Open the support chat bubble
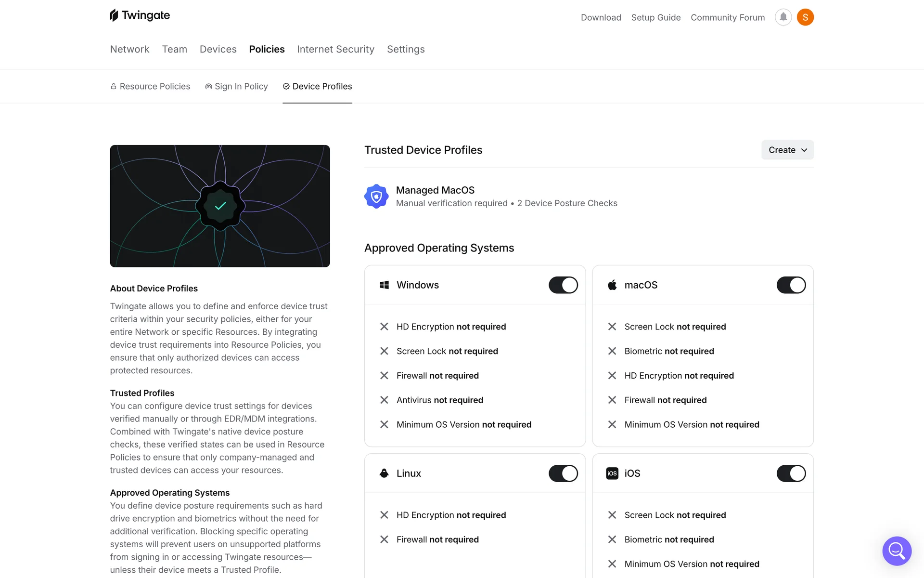This screenshot has height=578, width=924. coord(897,551)
